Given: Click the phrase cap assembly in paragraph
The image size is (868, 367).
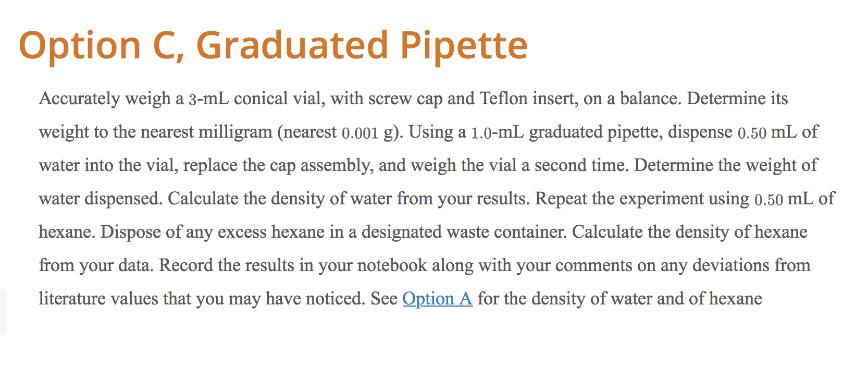Looking at the screenshot, I should [x=320, y=165].
